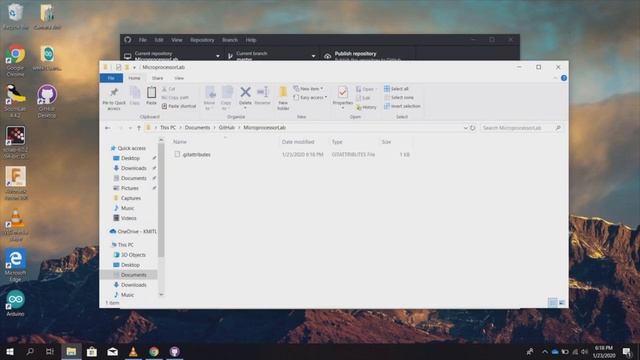
Task: Click Paste shortcut in the ribbon
Action: click(x=179, y=106)
